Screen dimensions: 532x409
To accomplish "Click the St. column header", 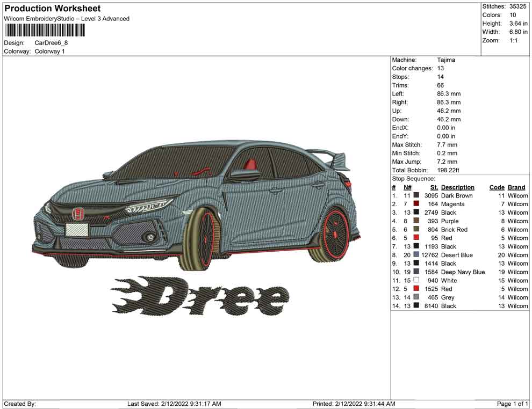I will (434, 187).
